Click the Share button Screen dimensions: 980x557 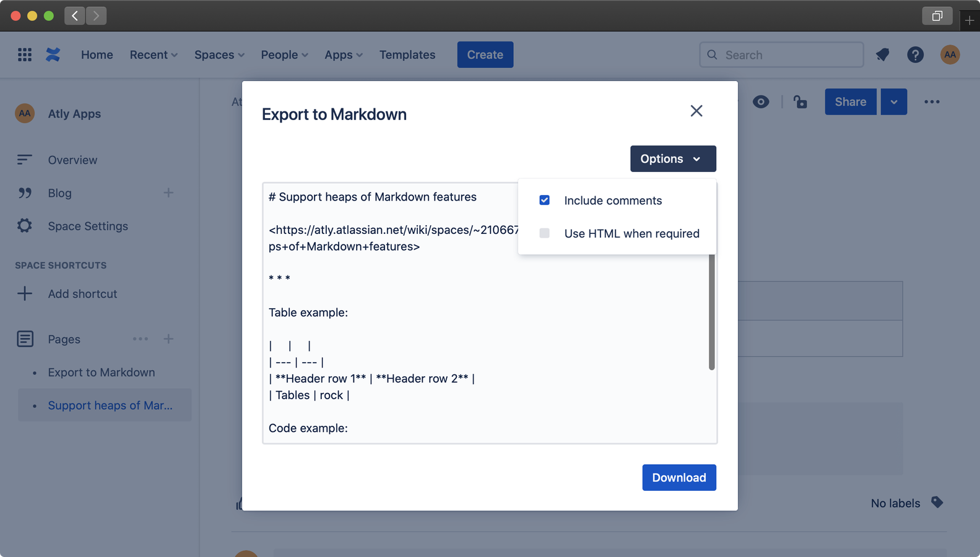coord(851,101)
